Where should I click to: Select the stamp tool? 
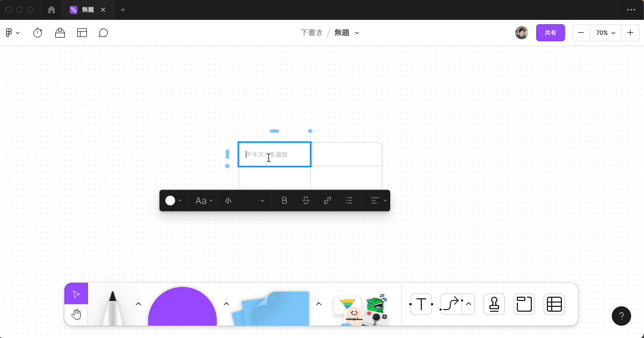(x=494, y=304)
